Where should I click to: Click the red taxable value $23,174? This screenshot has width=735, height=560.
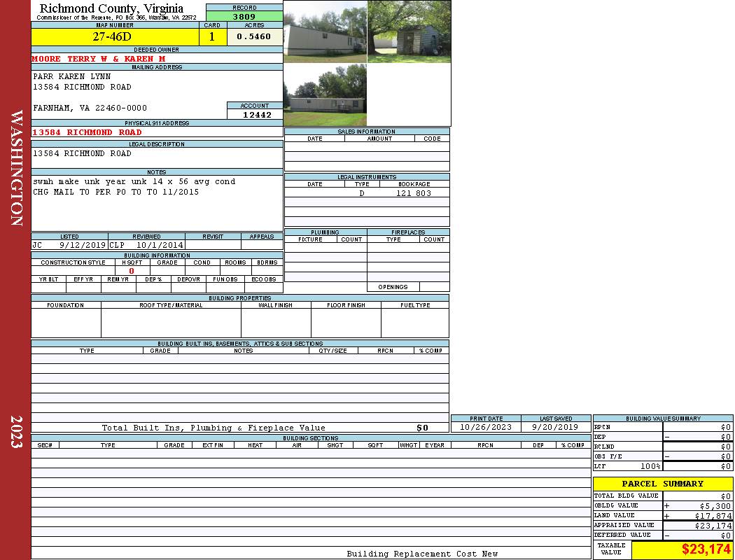(x=706, y=549)
